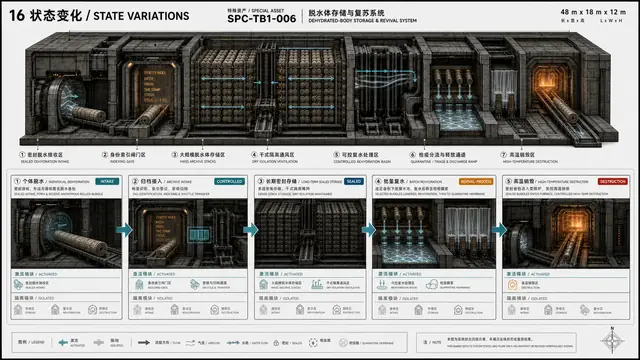Click the isolated Intake icon in Batch Rehydration card
Screen dimensions: 640x360
[x=382, y=310]
